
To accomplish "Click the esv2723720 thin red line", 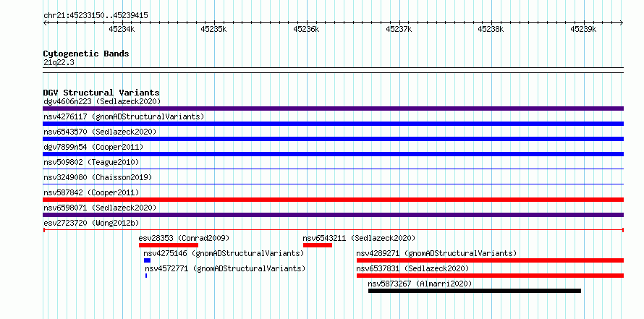I will 333,230.
